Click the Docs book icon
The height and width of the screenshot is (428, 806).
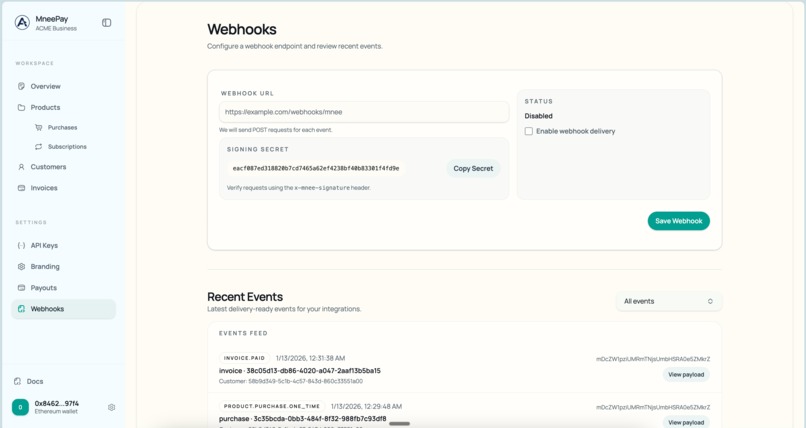(x=17, y=381)
